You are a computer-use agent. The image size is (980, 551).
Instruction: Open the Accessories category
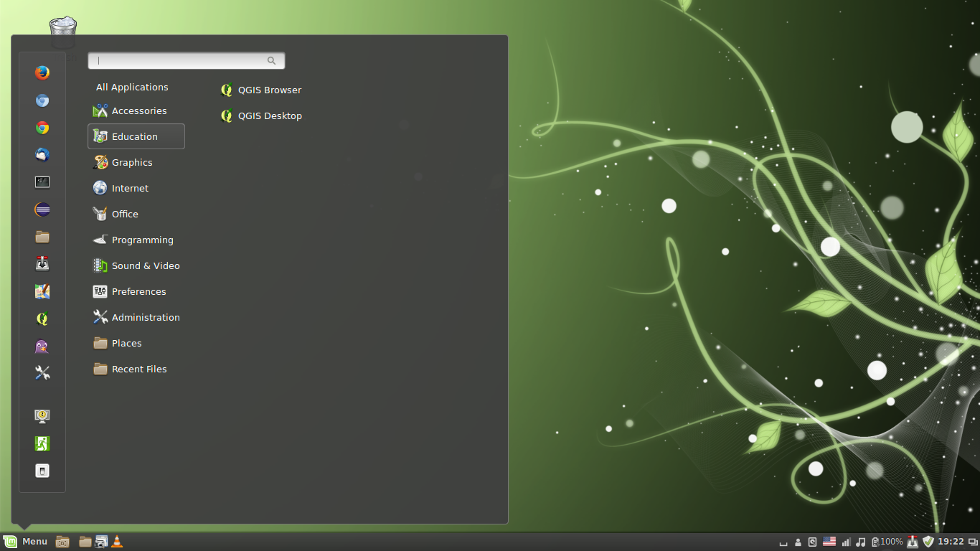click(x=136, y=110)
